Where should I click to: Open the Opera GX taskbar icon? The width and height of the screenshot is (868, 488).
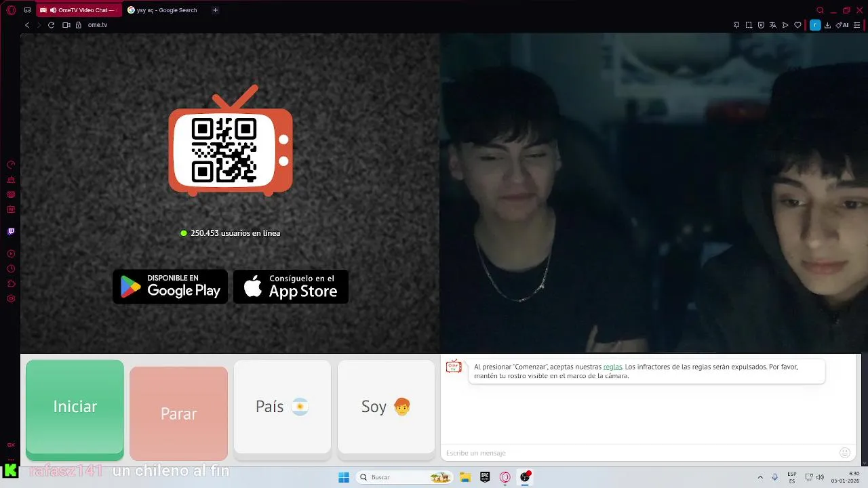(x=505, y=477)
